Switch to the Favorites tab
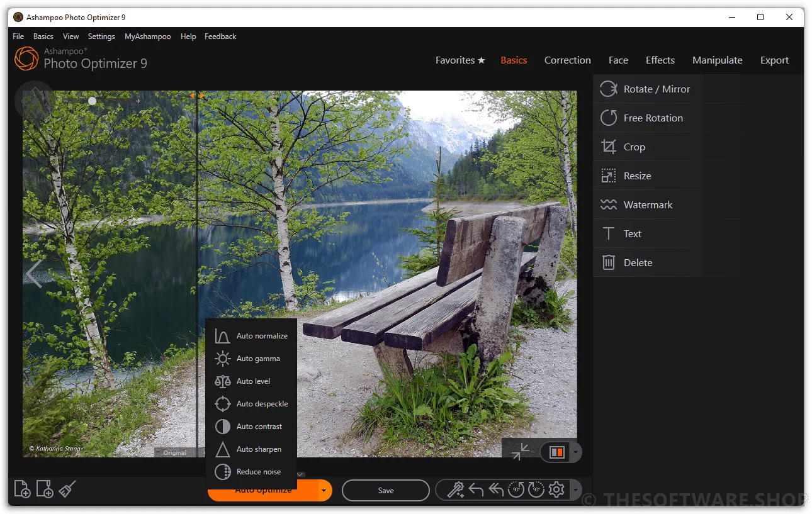 click(460, 60)
